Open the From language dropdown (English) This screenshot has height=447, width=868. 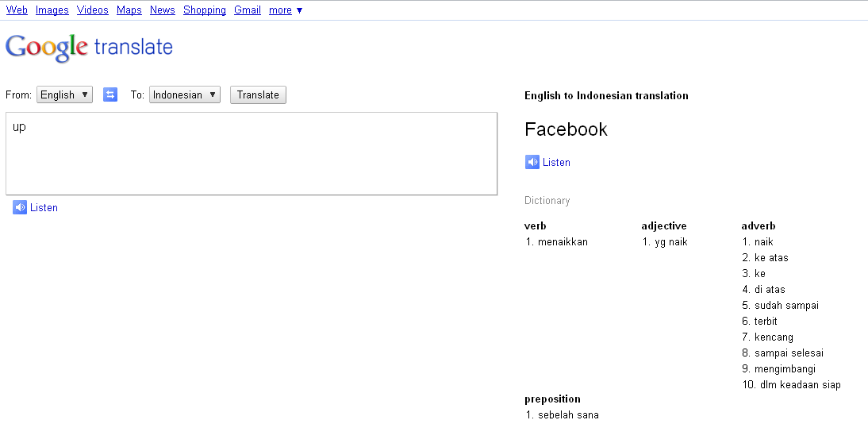65,94
